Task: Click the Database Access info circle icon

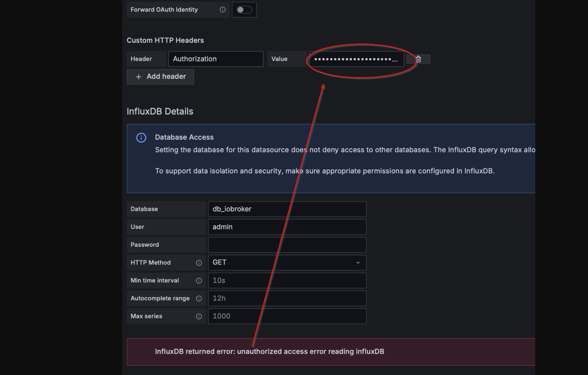Action: coord(141,138)
